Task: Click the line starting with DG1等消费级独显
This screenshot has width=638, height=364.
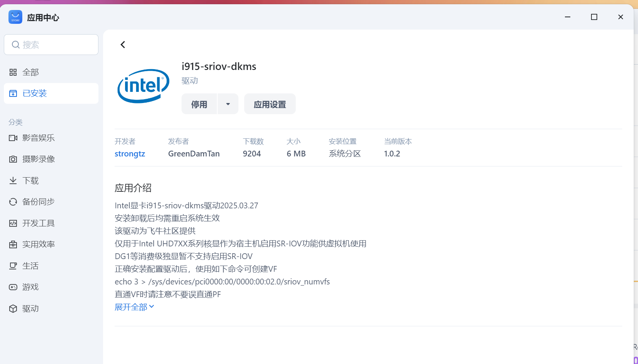Action: point(184,256)
